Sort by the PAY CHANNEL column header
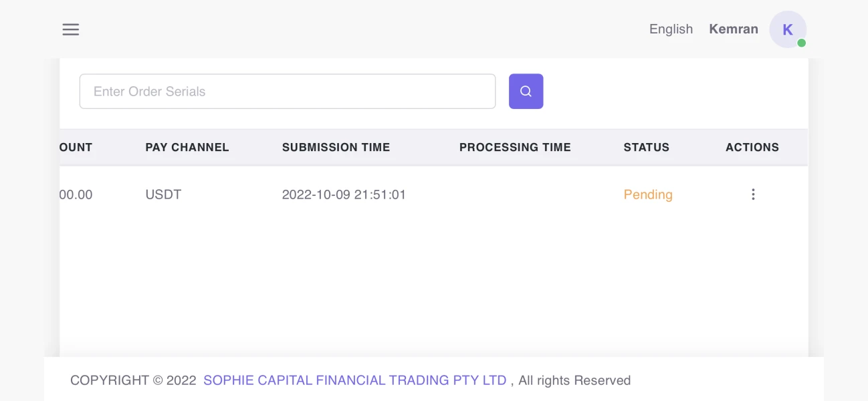Screen dimensions: 868x401 (x=187, y=148)
